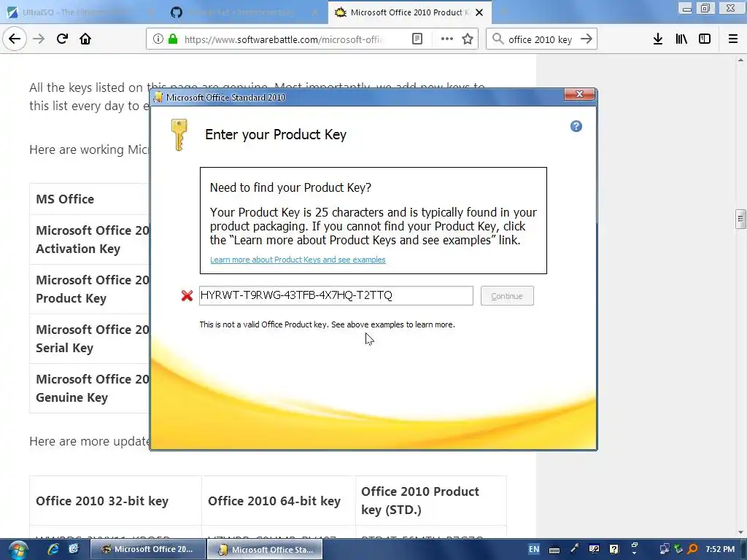Click 'Office 2010 Product key (STD.)' header
Screen dimensions: 747x560
coord(430,500)
